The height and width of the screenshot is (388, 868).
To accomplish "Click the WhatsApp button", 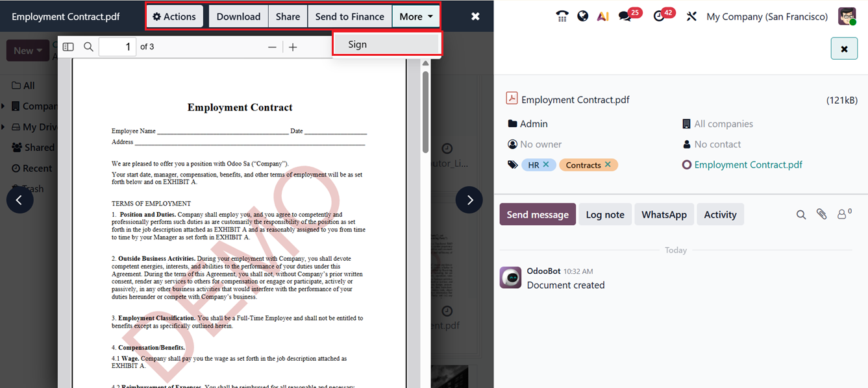I will (664, 215).
